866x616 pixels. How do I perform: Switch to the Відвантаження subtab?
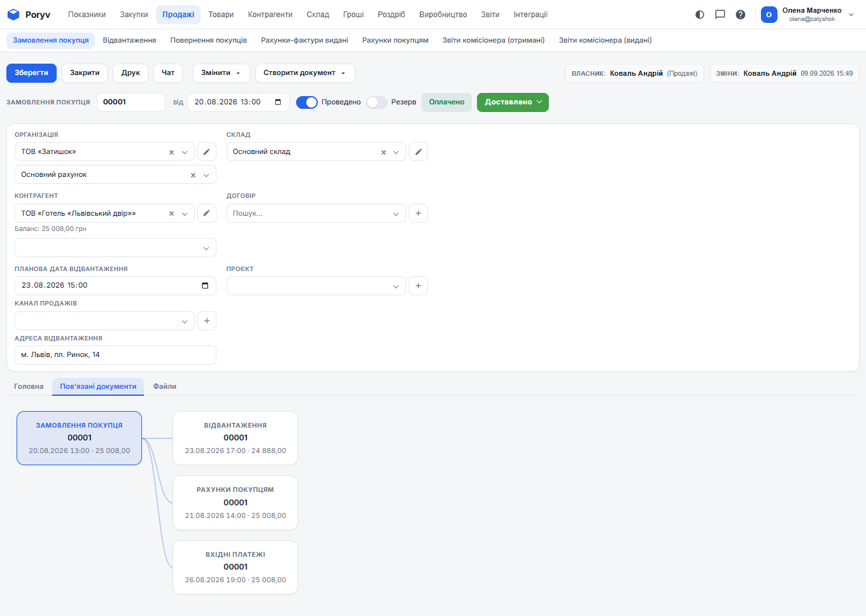(x=129, y=40)
